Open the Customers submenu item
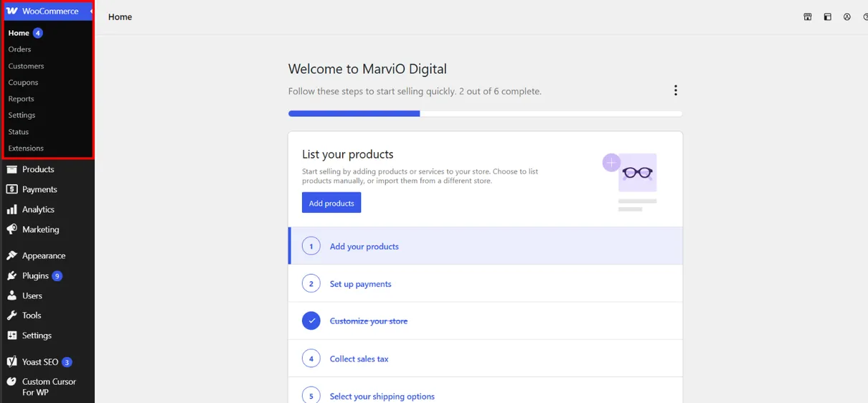The height and width of the screenshot is (403, 868). (26, 66)
